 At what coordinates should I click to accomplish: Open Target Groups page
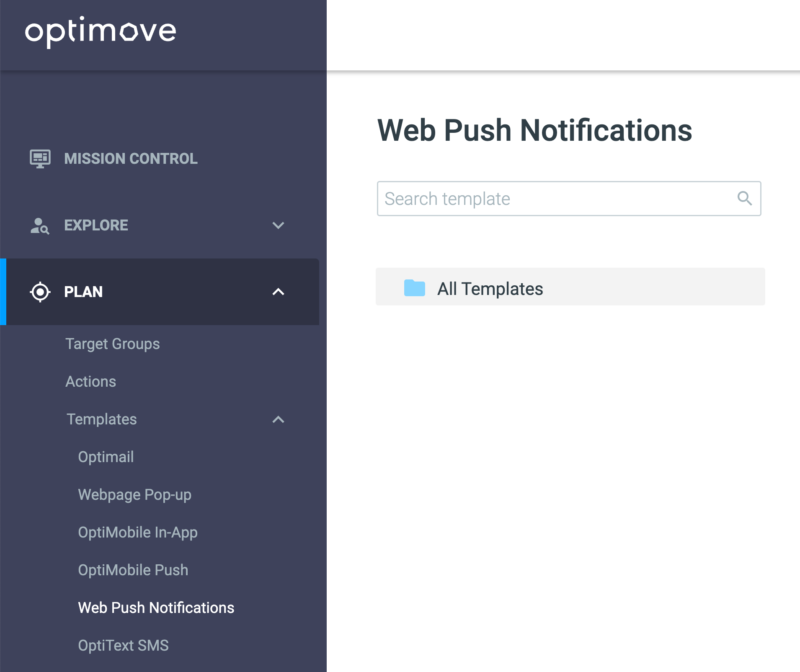click(x=113, y=344)
